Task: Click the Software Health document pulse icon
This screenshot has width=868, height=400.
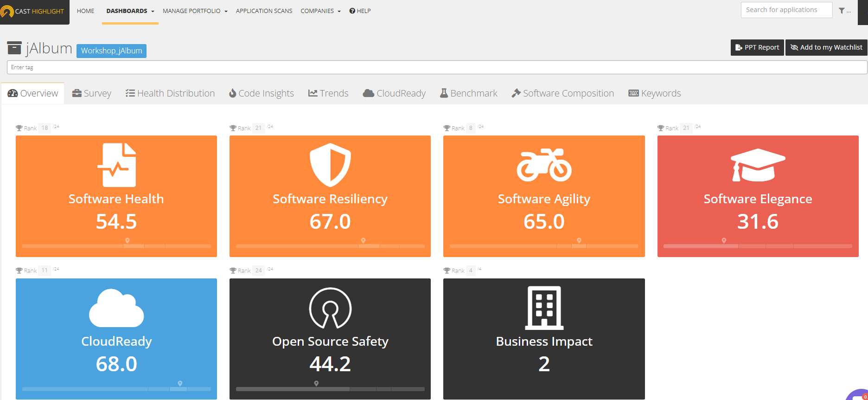Action: [x=116, y=165]
